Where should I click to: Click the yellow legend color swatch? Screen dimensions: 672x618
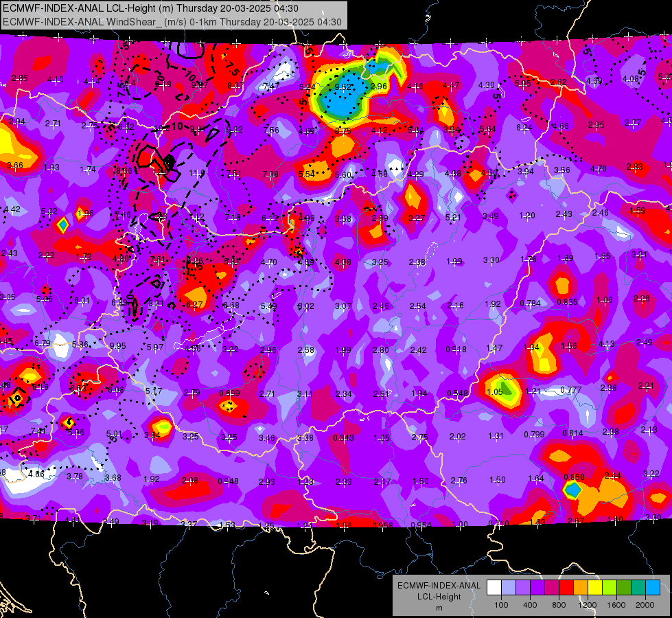pos(595,588)
